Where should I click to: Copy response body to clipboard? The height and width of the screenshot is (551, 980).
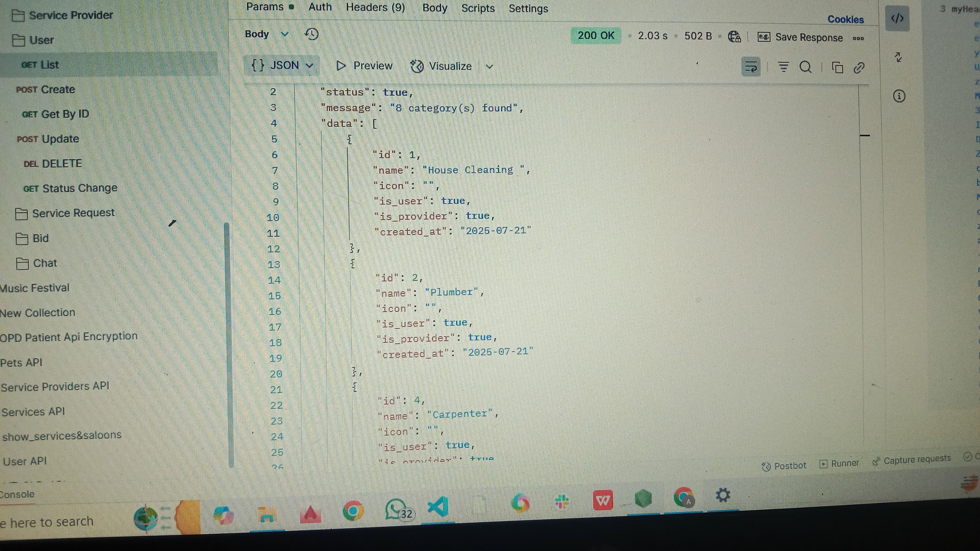point(837,68)
